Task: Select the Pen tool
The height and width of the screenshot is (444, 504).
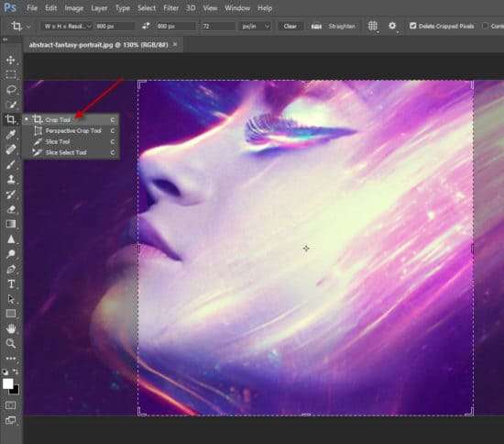Action: [11, 269]
